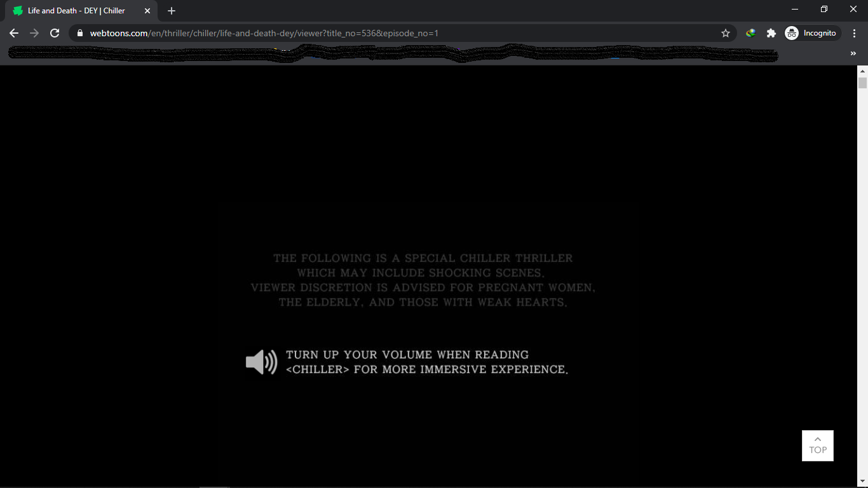Viewport: 868px width, 488px height.
Task: Go back to the previous page
Action: (14, 33)
